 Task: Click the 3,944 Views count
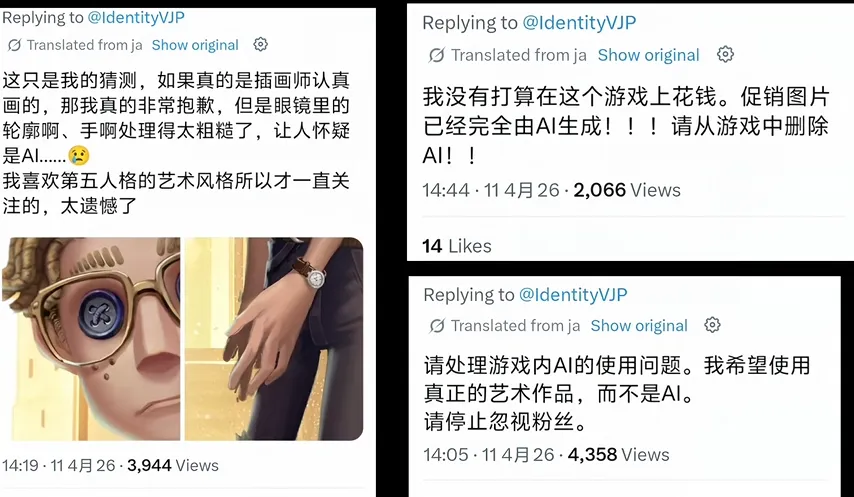click(173, 465)
